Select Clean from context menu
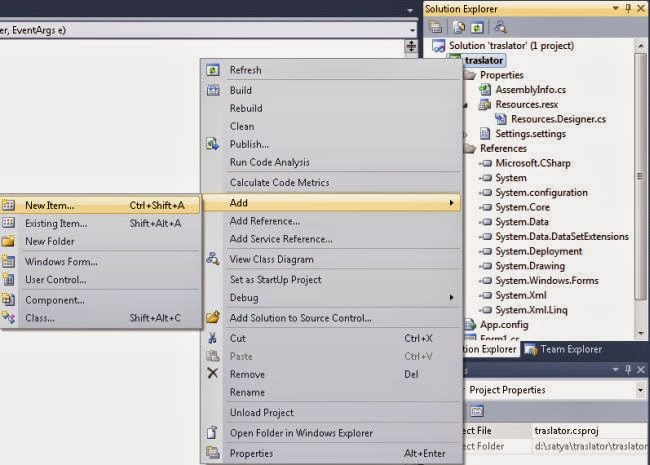Image resolution: width=650 pixels, height=465 pixels. coord(242,126)
